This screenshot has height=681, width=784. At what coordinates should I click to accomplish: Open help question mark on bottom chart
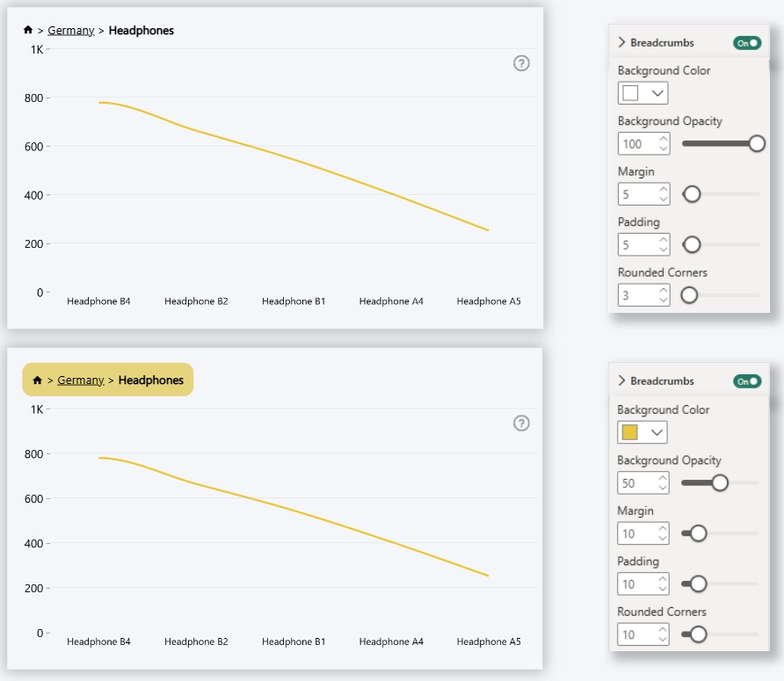(521, 424)
